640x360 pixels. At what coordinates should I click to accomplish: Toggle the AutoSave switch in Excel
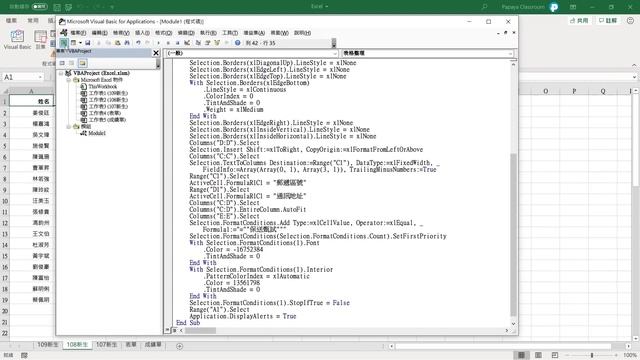(x=39, y=7)
